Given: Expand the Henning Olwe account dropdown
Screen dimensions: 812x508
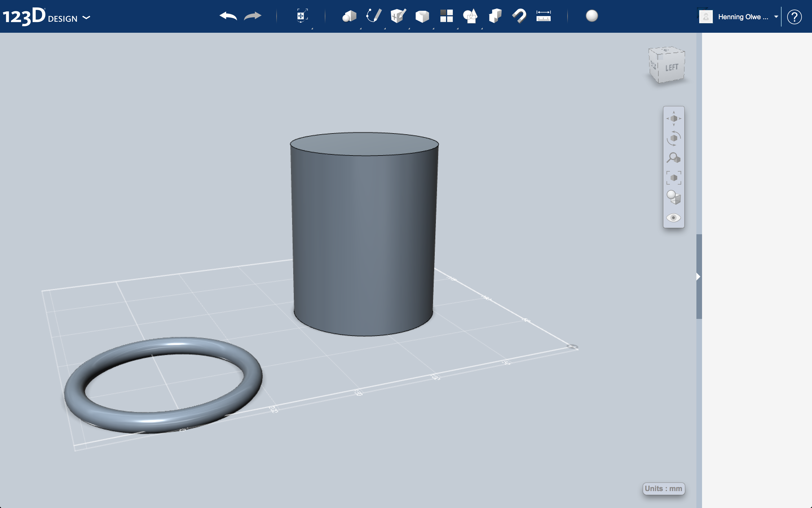Looking at the screenshot, I should click(776, 17).
